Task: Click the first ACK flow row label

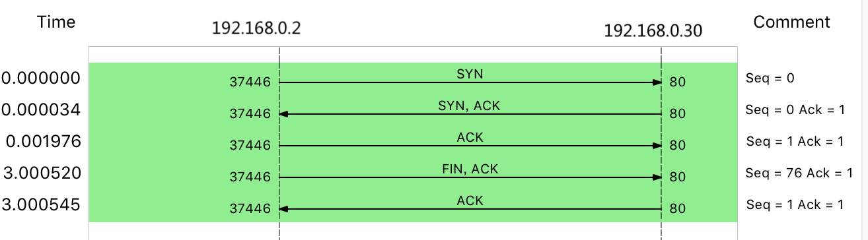Action: [470, 138]
